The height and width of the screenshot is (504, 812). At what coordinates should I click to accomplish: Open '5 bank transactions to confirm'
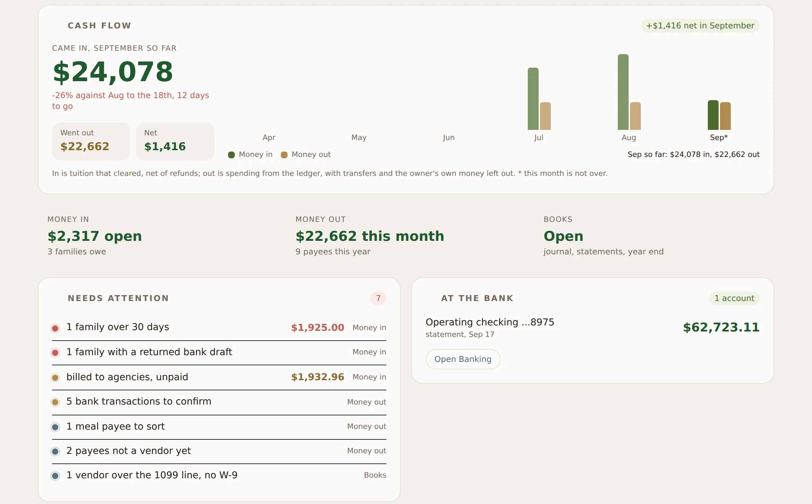click(x=219, y=402)
